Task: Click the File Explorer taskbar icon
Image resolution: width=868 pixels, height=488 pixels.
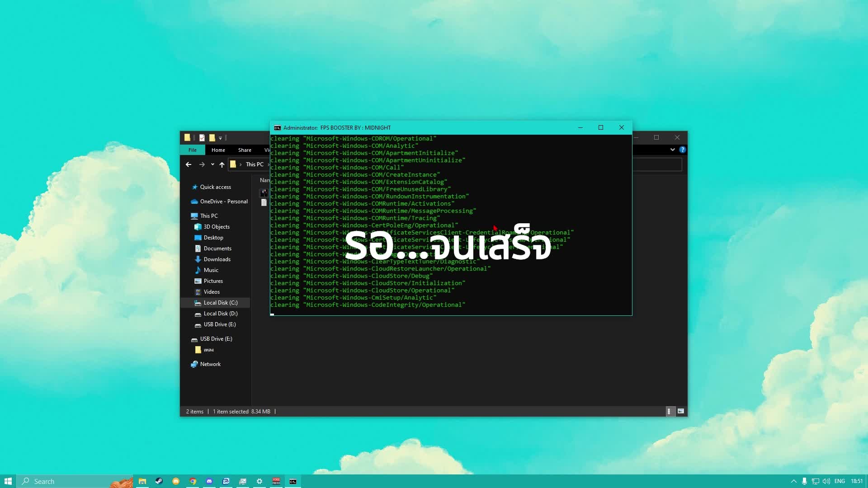Action: tap(142, 481)
